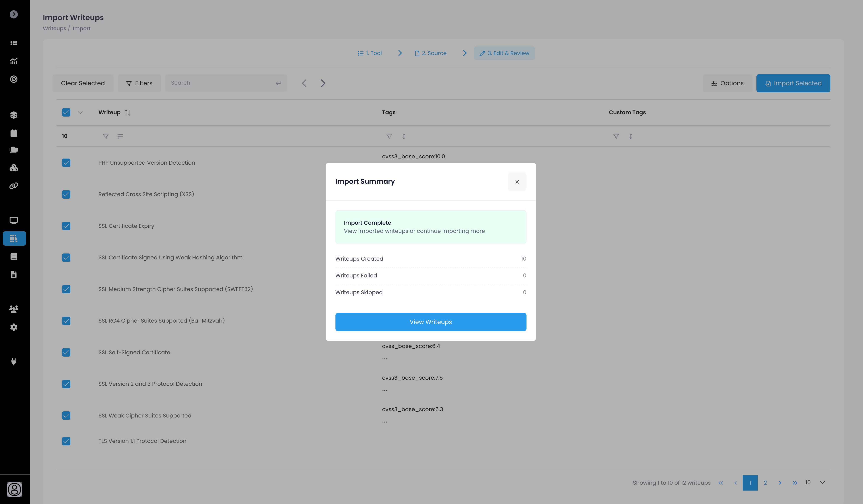Uncheck SSL Certificate Expiry row checkbox
The width and height of the screenshot is (863, 504).
click(x=66, y=226)
